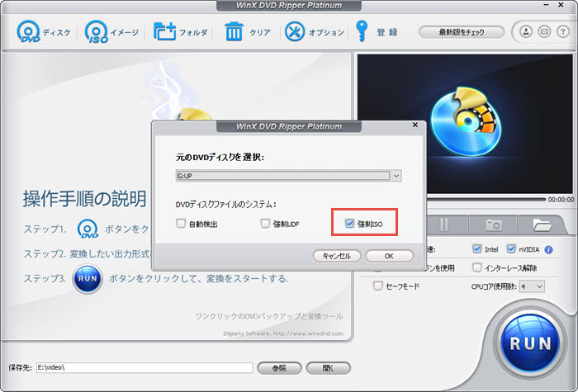Click キャンセル button in dialog
The image size is (578, 392).
pyautogui.click(x=337, y=256)
